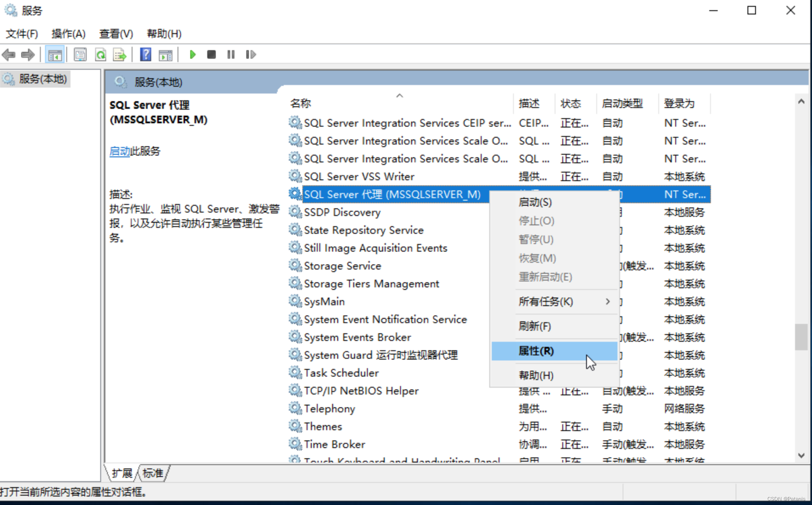
Task: Open the blue Help question mark icon
Action: pos(146,54)
